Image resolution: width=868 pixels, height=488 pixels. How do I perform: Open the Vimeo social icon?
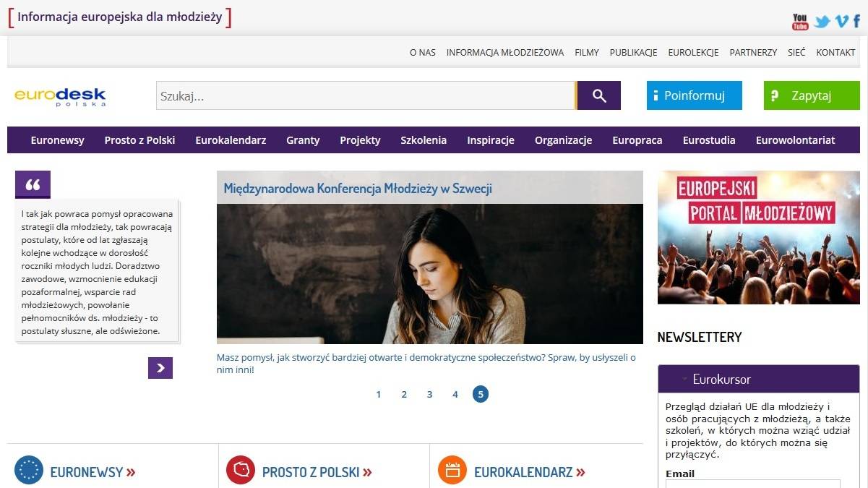click(x=841, y=22)
